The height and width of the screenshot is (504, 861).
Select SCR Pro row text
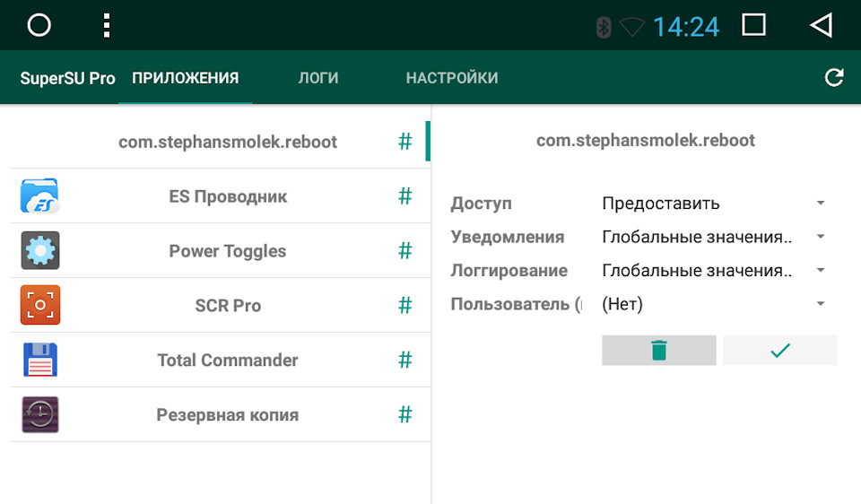(228, 305)
